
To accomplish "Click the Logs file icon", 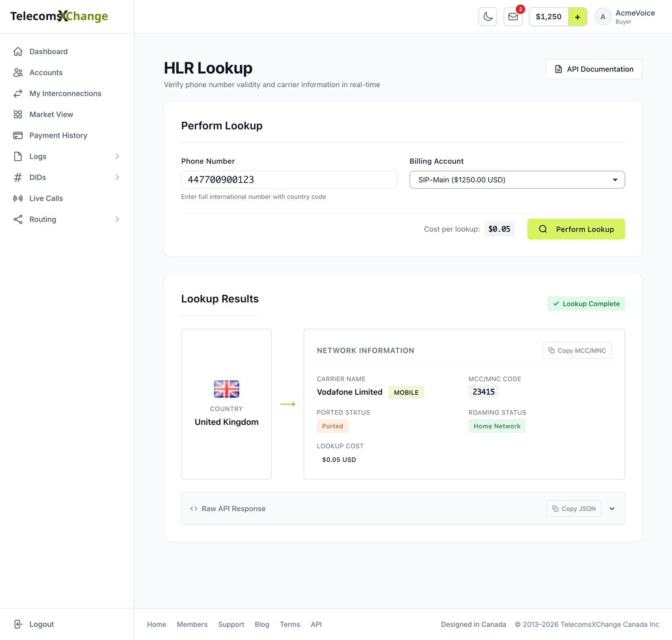I will (x=18, y=157).
